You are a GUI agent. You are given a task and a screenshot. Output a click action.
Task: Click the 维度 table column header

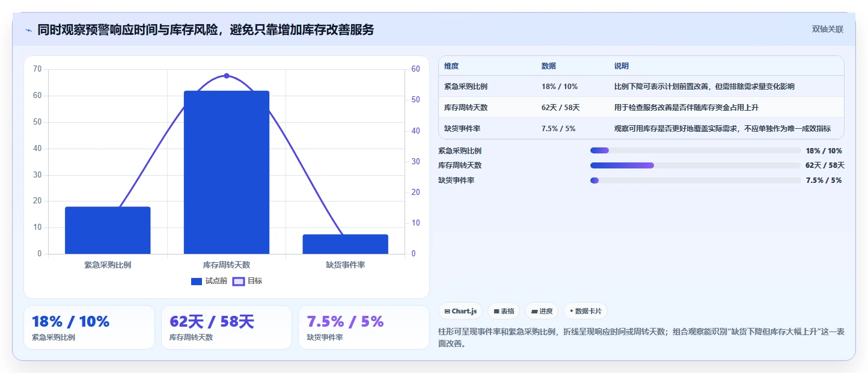tap(451, 66)
